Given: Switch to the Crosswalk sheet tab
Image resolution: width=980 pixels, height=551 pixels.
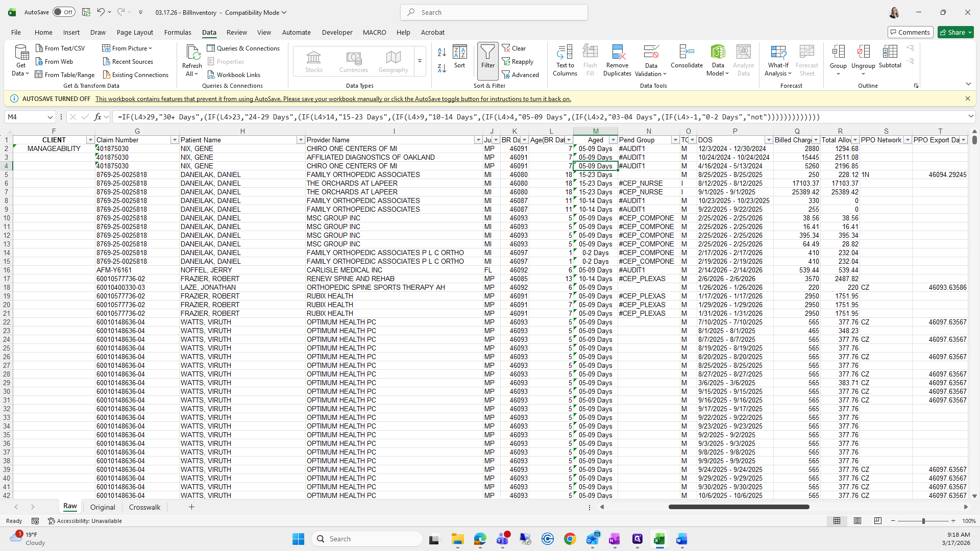Looking at the screenshot, I should pos(144,507).
